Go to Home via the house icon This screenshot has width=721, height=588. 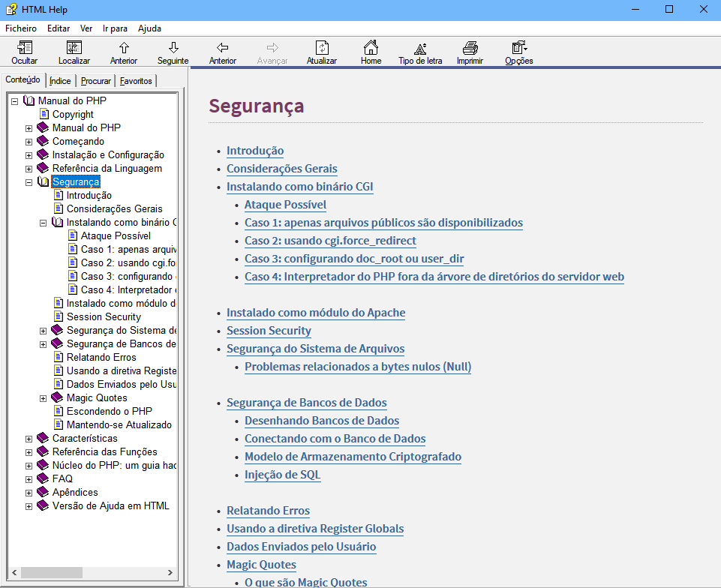pos(371,48)
